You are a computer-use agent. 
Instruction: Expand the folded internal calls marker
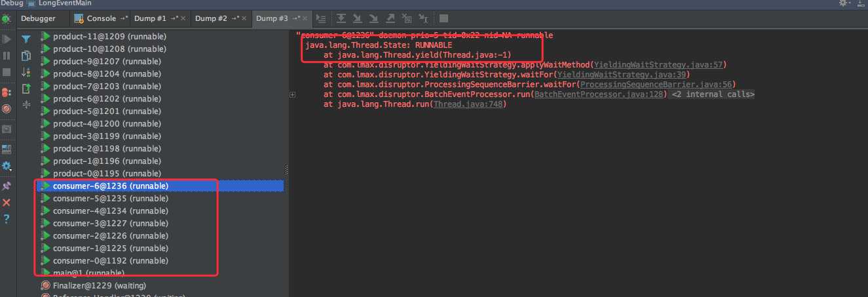pos(292,95)
